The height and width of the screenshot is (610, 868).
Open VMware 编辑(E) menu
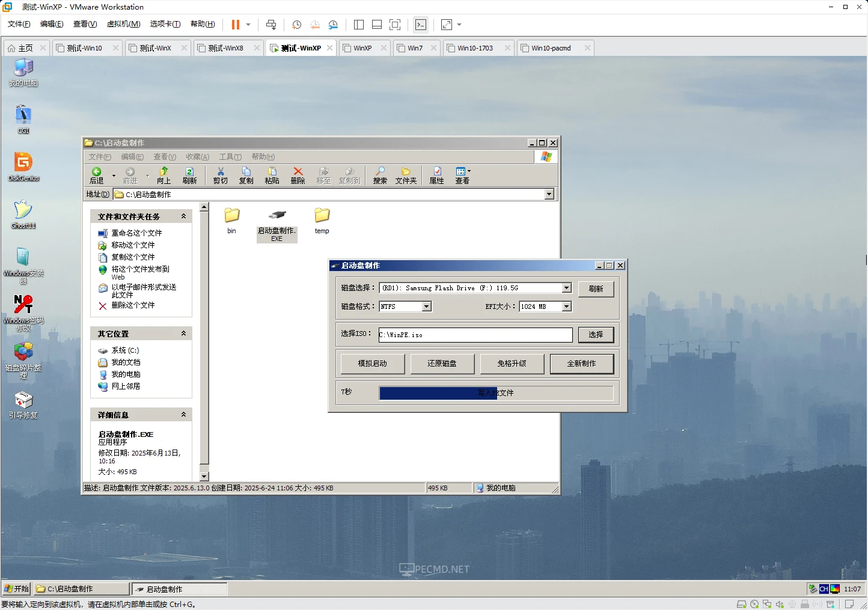(x=52, y=24)
